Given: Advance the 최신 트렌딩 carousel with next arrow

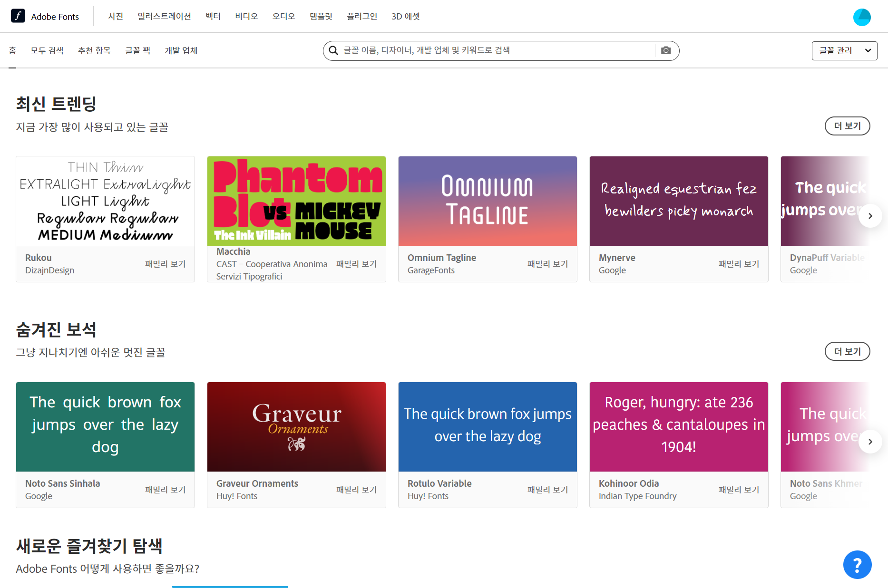Looking at the screenshot, I should (x=870, y=216).
